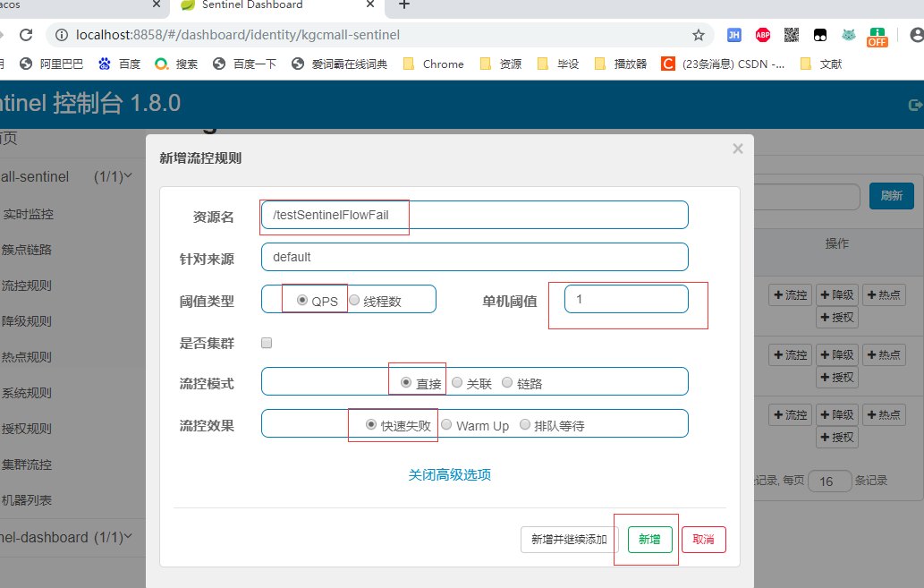Viewport: 924px width, 588px height.
Task: Choose 关联 flow control mode
Action: (x=457, y=383)
